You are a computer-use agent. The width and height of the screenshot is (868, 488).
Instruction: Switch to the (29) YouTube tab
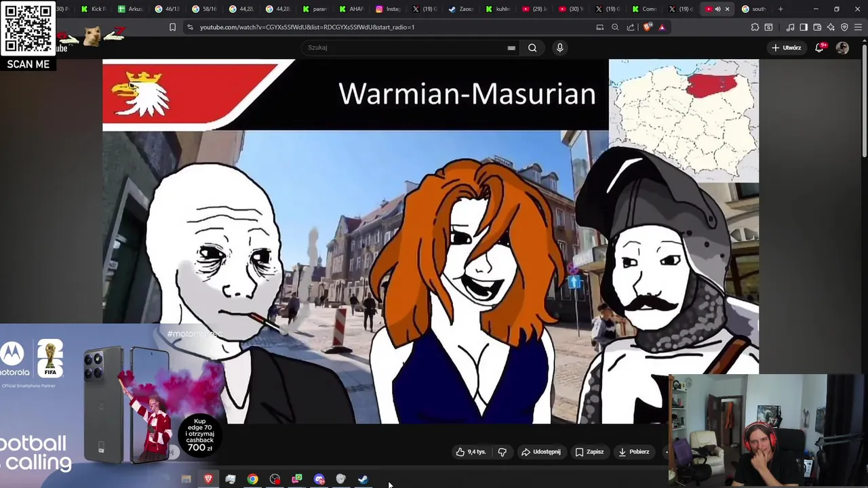(x=534, y=9)
